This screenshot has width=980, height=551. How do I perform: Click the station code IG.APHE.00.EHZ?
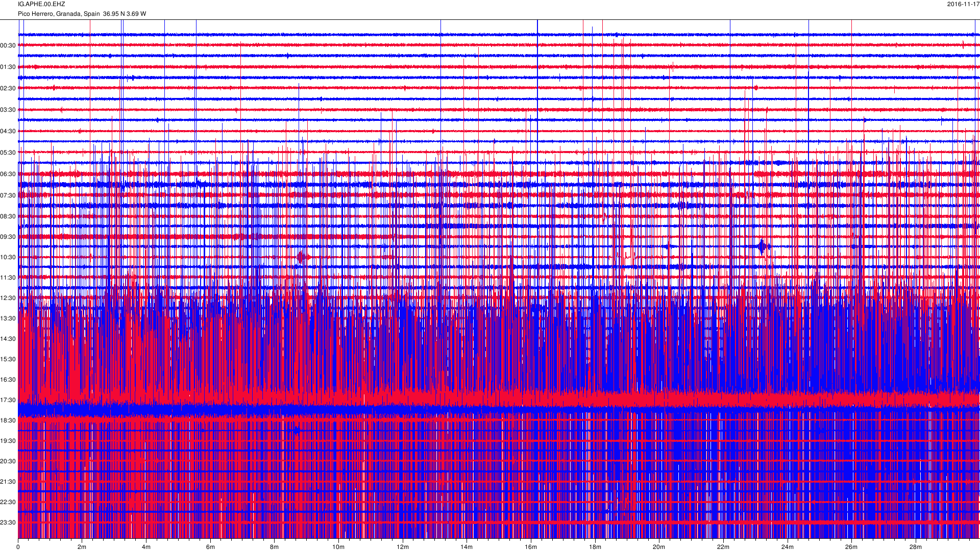(41, 4)
